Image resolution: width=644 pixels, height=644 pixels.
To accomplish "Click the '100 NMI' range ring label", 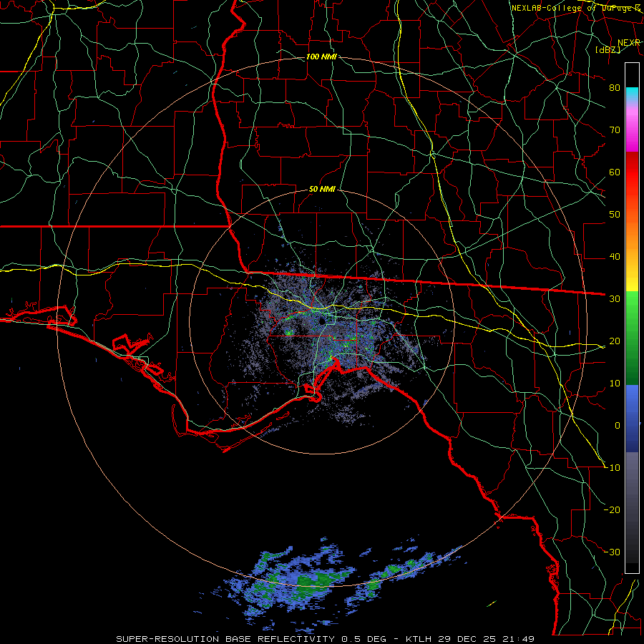I will coord(321,57).
